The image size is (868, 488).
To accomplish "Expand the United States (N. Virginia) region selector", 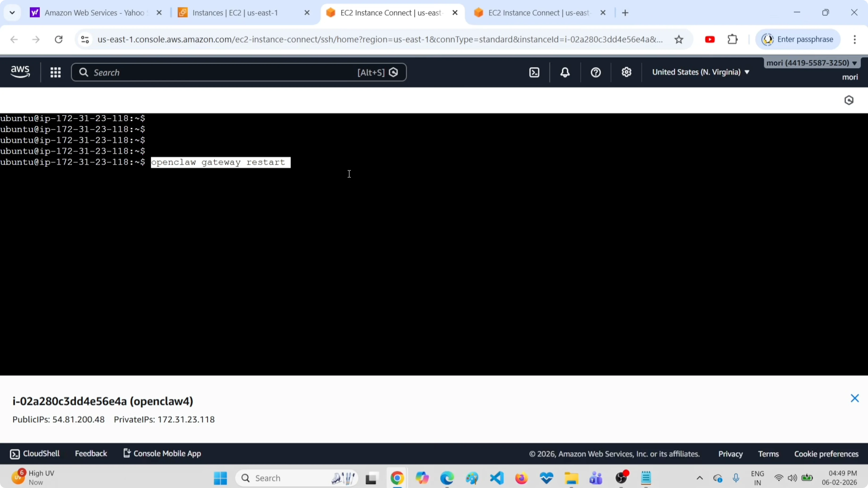I will pos(701,72).
